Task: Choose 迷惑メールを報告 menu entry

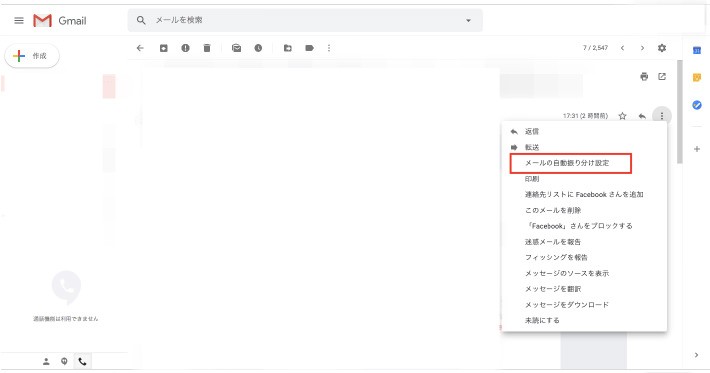Action: tap(584, 242)
